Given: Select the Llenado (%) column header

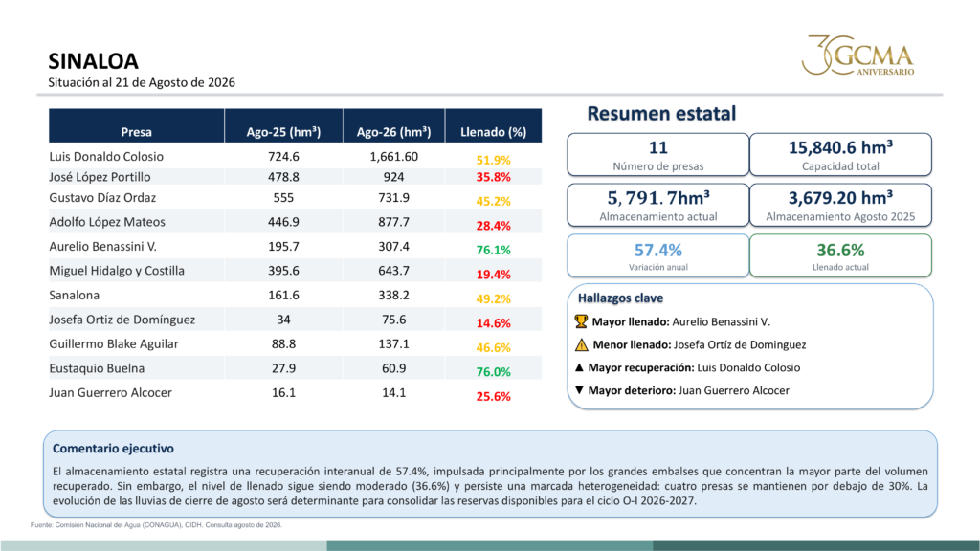Looking at the screenshot, I should pos(494,125).
